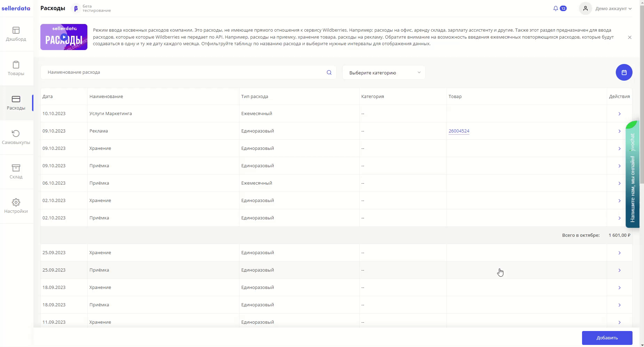The width and height of the screenshot is (644, 347).
Task: Open the jivochat widget tab
Action: [x=633, y=174]
